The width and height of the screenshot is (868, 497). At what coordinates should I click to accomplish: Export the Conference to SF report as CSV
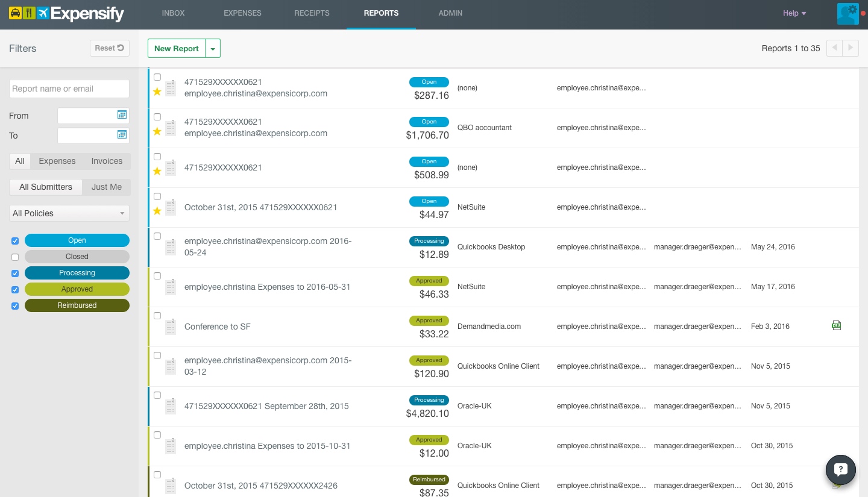(836, 325)
